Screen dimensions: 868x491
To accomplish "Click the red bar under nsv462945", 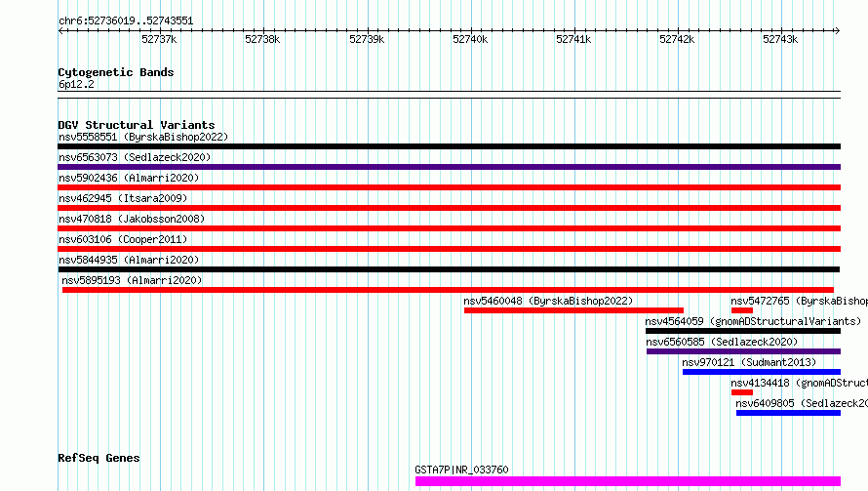I will pos(449,208).
